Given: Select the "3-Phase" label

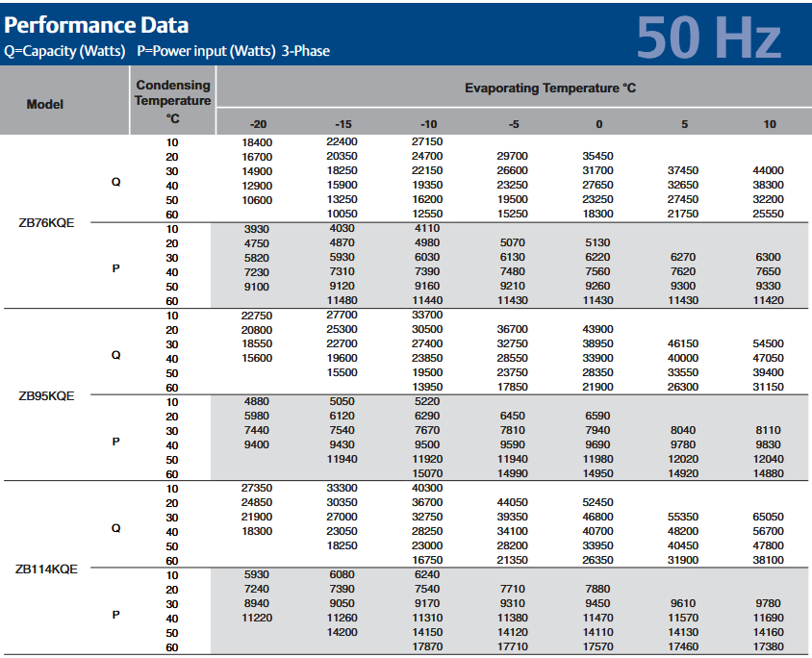Looking at the screenshot, I should point(306,51).
